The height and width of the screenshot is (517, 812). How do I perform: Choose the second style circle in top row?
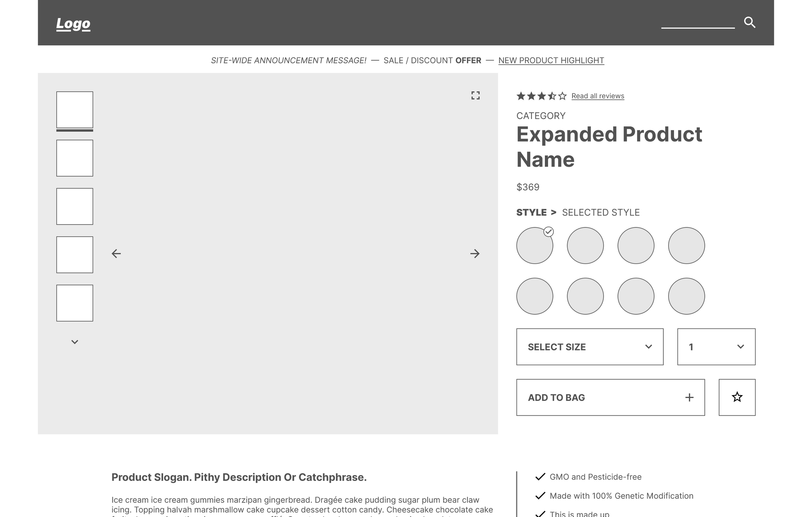pyautogui.click(x=585, y=246)
